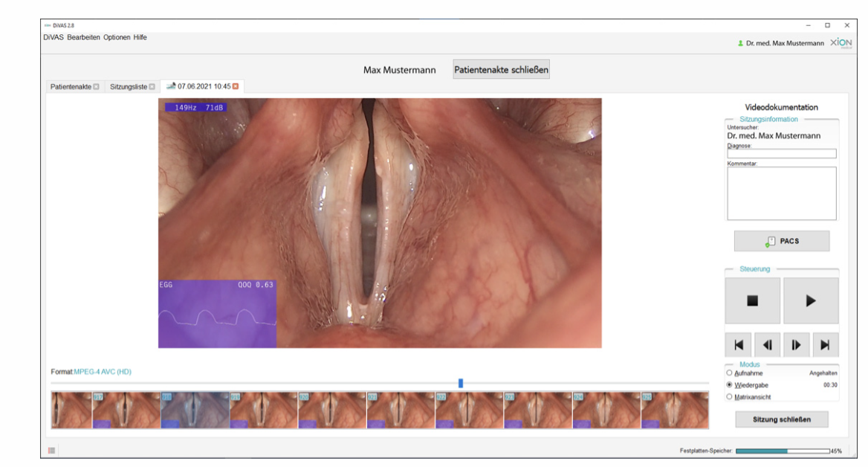The image size is (868, 467).
Task: Click the 149Hz 71dB readout overlay
Action: [196, 108]
